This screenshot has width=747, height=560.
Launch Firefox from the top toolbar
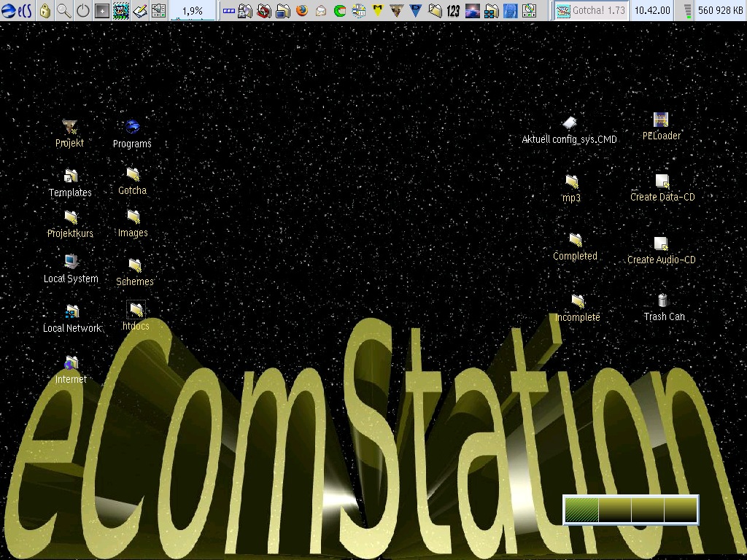(x=302, y=11)
